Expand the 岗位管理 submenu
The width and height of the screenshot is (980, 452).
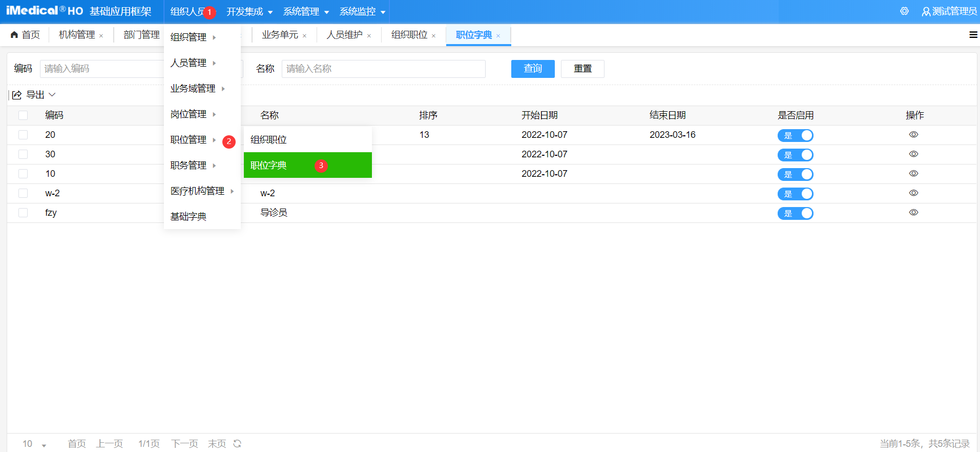[x=202, y=114]
